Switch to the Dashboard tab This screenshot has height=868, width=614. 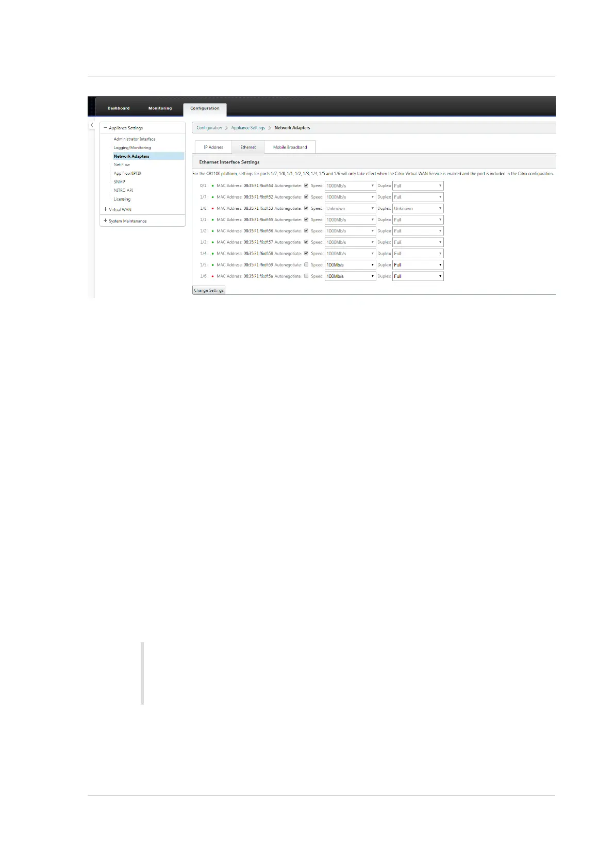(x=119, y=108)
